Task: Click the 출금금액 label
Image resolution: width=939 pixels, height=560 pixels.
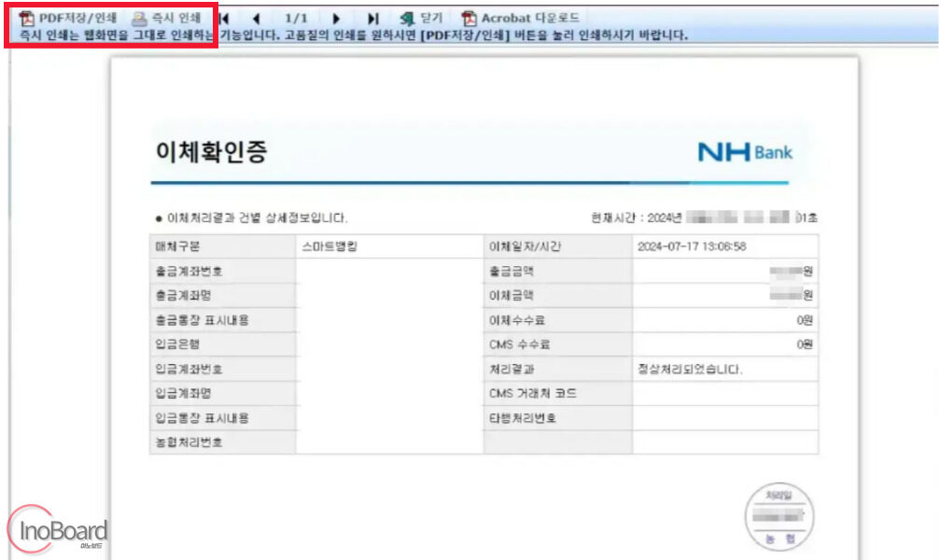Action: click(x=511, y=272)
